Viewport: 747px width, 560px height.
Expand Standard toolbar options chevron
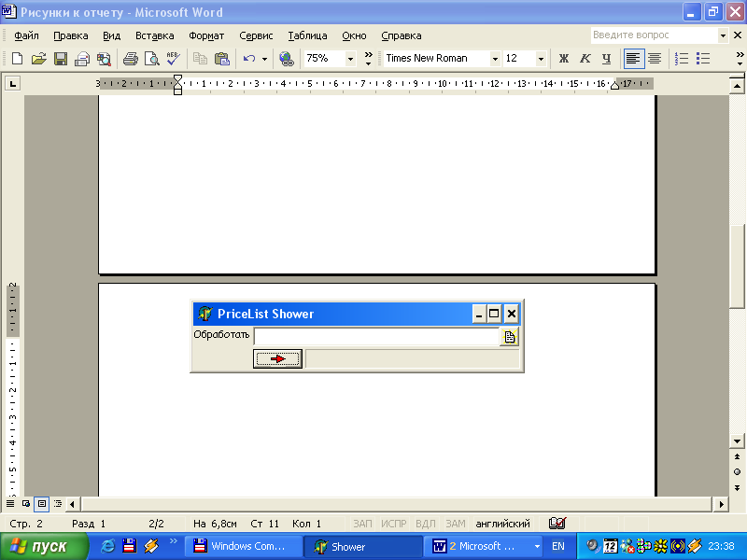click(368, 59)
